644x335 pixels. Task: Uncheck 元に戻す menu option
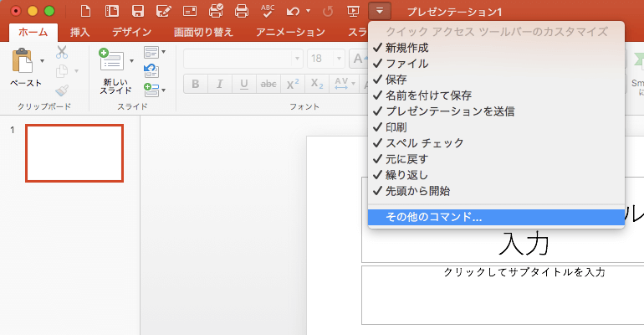point(496,159)
